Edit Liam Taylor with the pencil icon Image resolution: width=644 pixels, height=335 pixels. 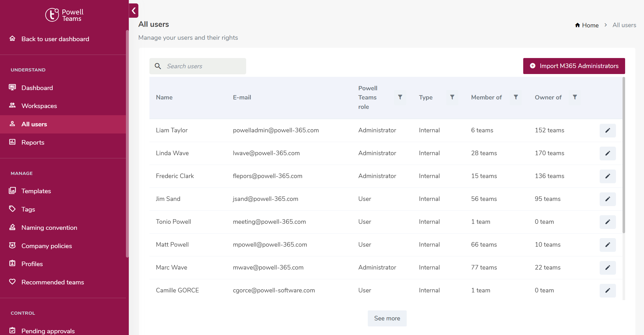pos(608,130)
